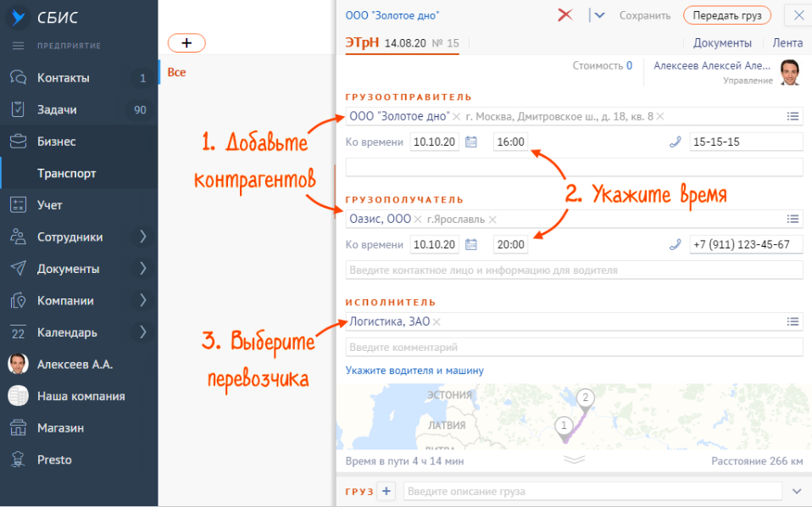Click the red X delete icon

click(x=565, y=15)
